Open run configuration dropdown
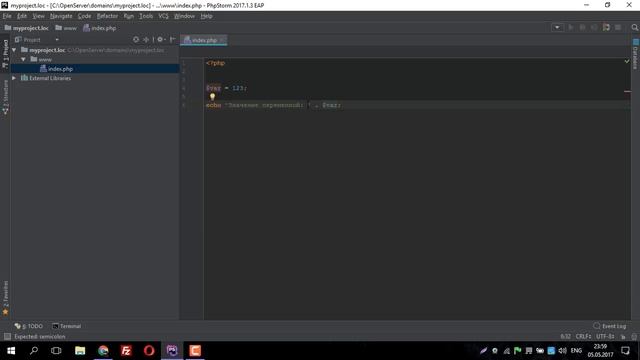Screen dimensions: 640x360 click(x=557, y=27)
